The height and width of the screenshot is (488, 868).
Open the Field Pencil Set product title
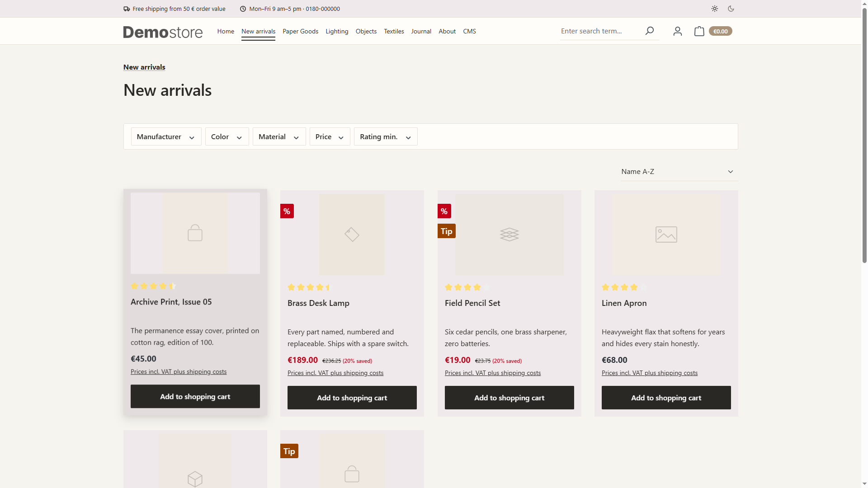(x=472, y=303)
